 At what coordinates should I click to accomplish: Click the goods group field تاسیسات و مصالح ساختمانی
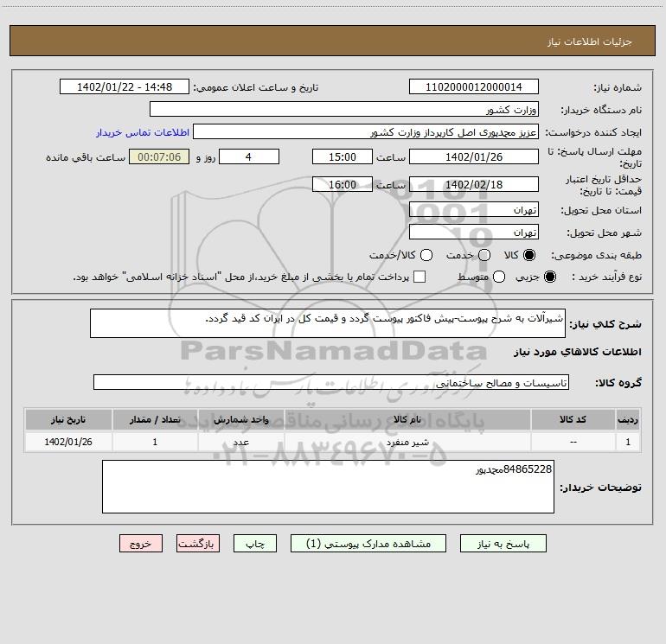331,382
